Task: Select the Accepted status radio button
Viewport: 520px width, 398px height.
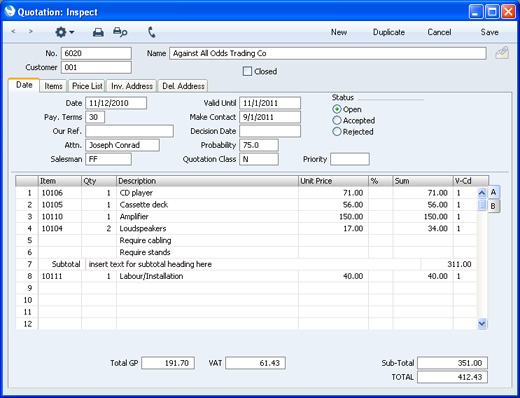Action: coord(337,120)
